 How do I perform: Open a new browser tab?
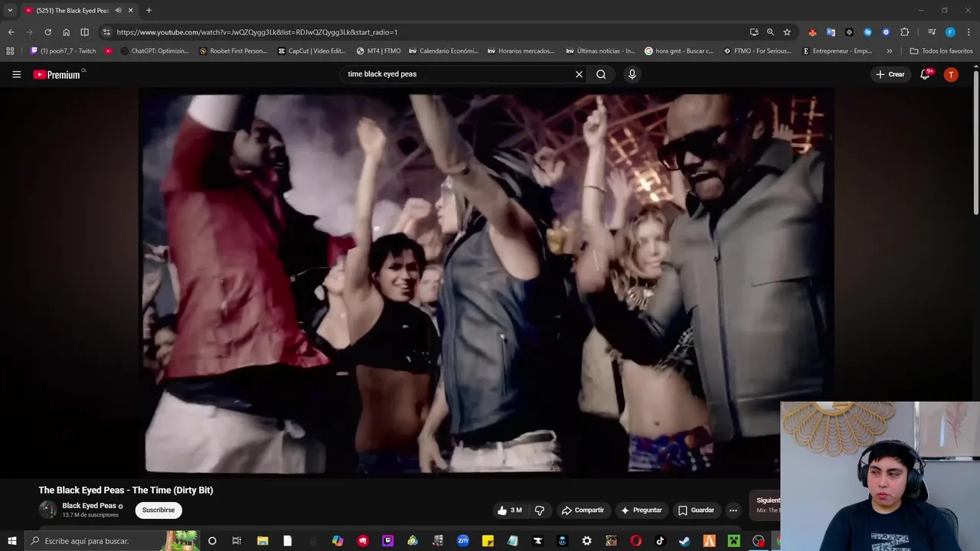(x=149, y=10)
